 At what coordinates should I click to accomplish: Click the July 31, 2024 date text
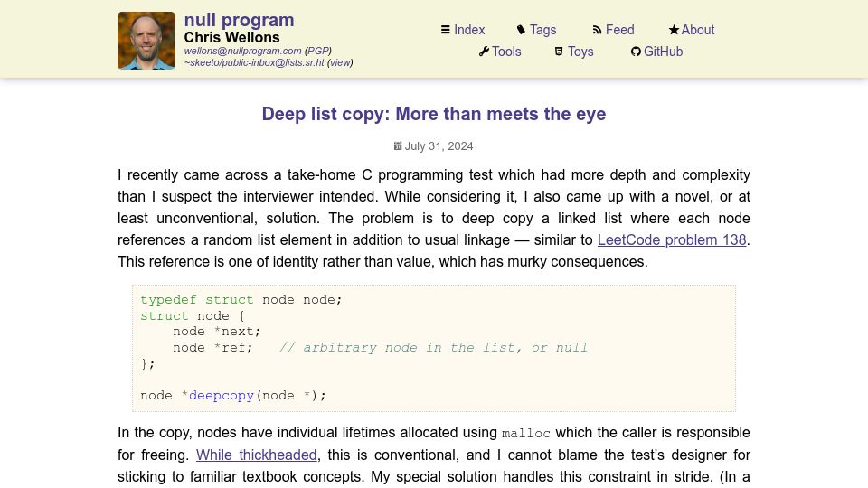[439, 146]
